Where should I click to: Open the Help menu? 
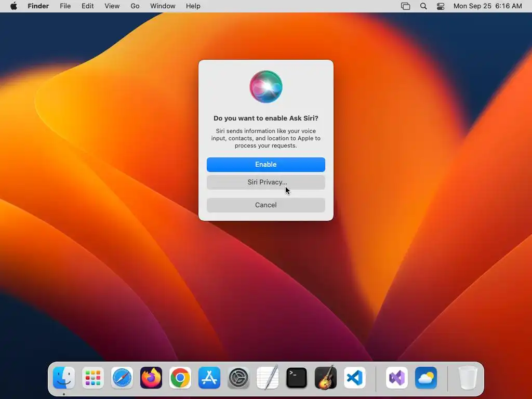193,6
